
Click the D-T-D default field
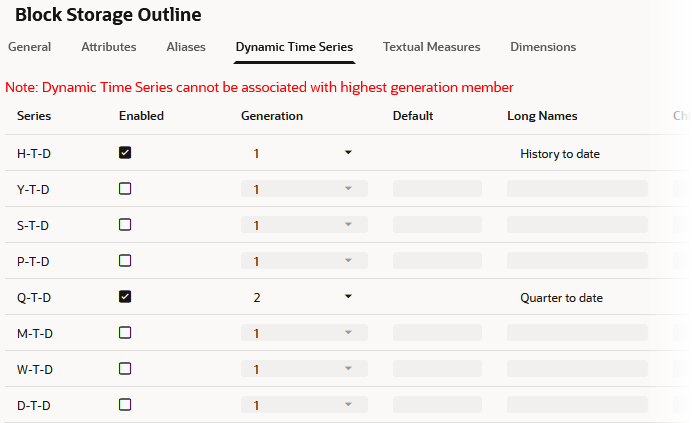tap(437, 404)
